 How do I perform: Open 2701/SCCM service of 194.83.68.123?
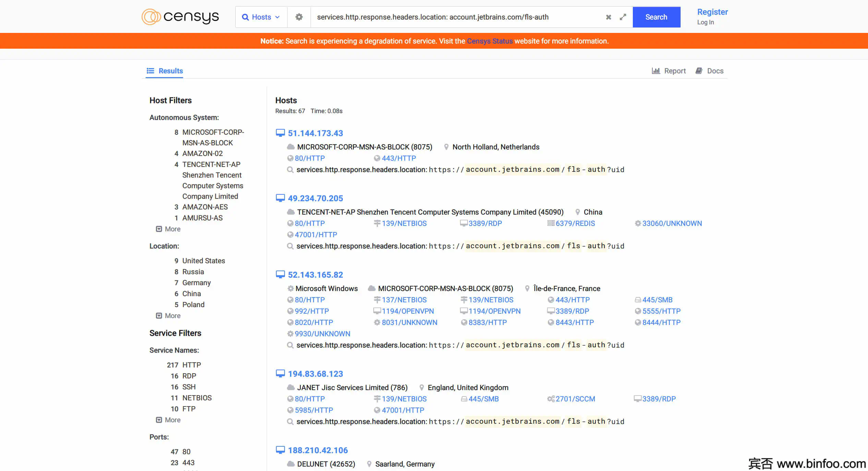coord(575,399)
